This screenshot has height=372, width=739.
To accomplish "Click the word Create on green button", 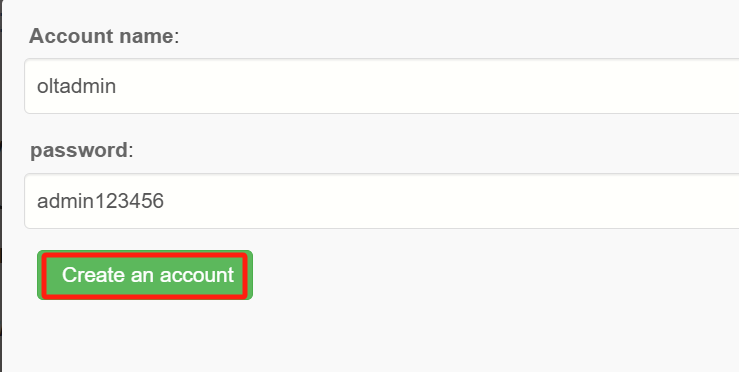I will tap(94, 275).
